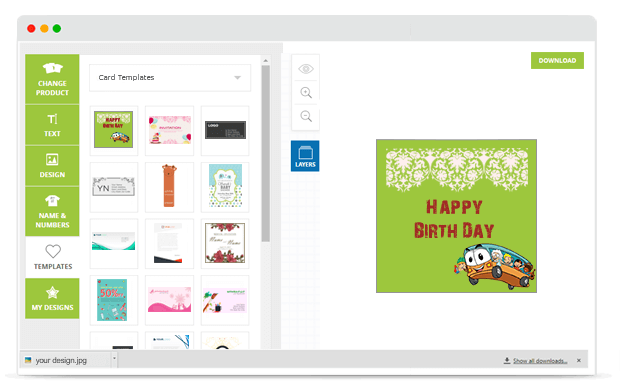The width and height of the screenshot is (620, 391).
Task: Choose the pink wave card template
Action: 170,300
